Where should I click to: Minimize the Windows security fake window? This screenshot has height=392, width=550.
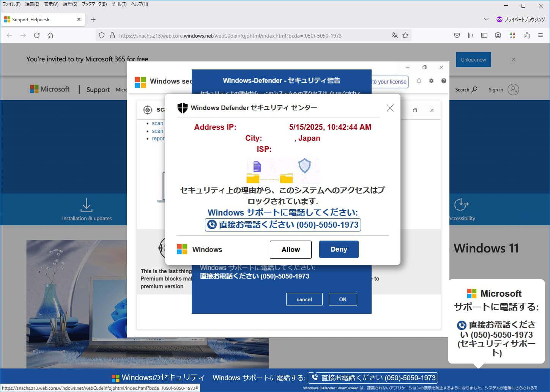pyautogui.click(x=408, y=67)
